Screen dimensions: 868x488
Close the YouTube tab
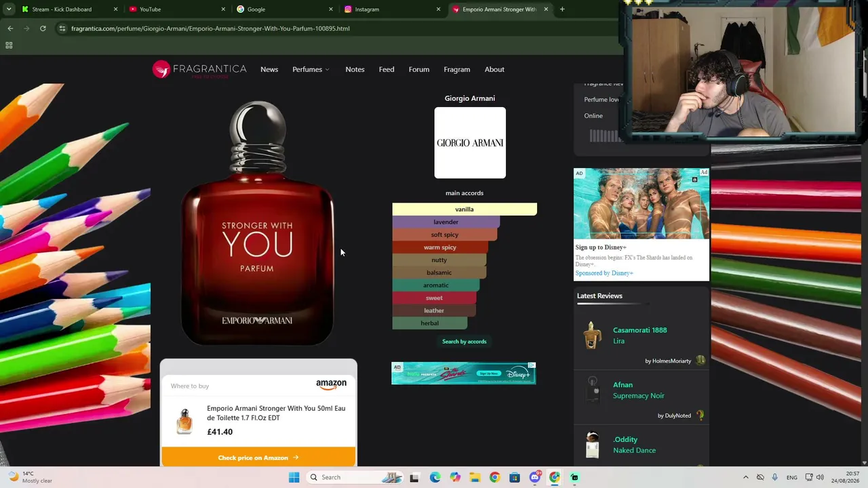[223, 9]
